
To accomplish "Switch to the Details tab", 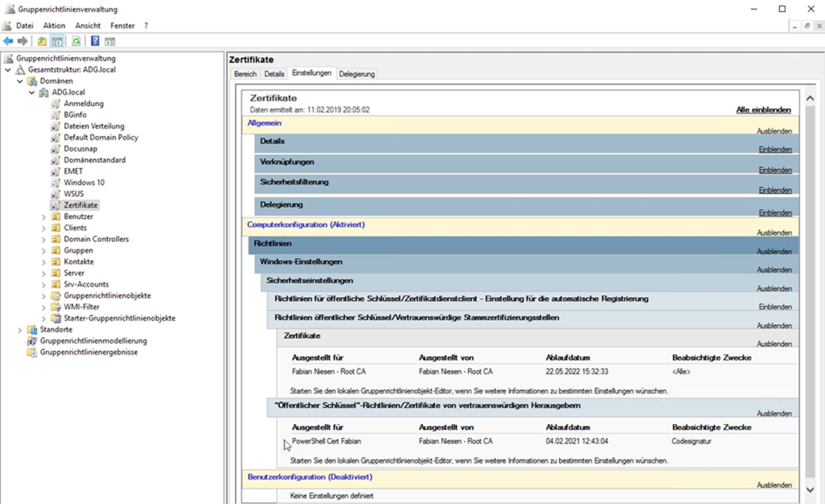I will [274, 74].
